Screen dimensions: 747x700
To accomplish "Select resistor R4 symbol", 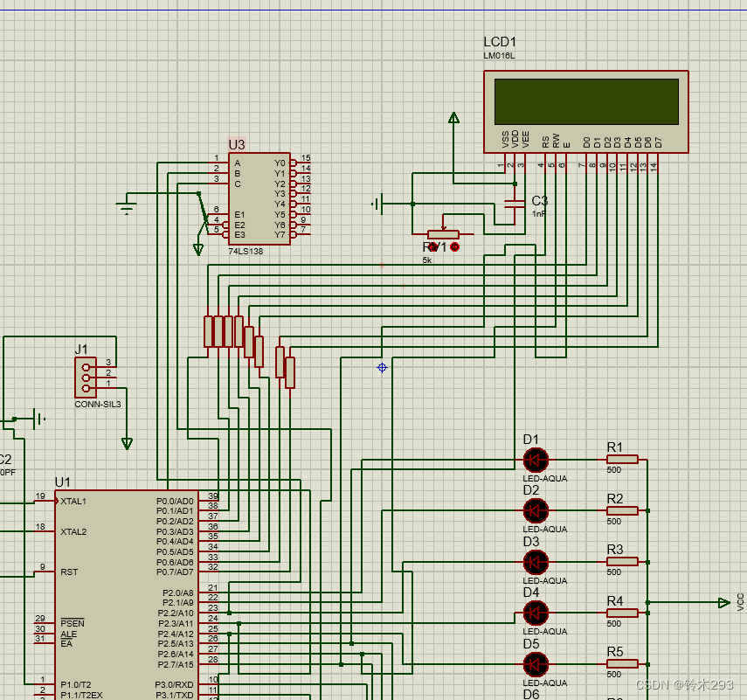I will (622, 613).
